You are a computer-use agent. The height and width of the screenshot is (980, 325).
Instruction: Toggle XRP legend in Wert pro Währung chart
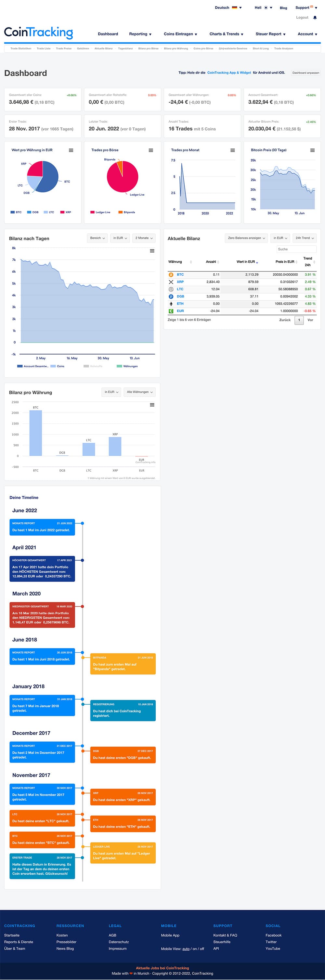[66, 212]
